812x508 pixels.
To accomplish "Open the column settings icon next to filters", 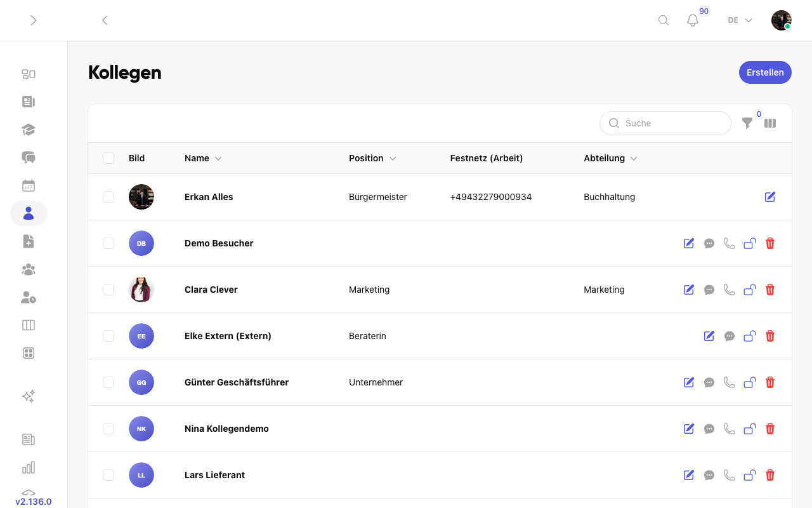I will tap(770, 123).
